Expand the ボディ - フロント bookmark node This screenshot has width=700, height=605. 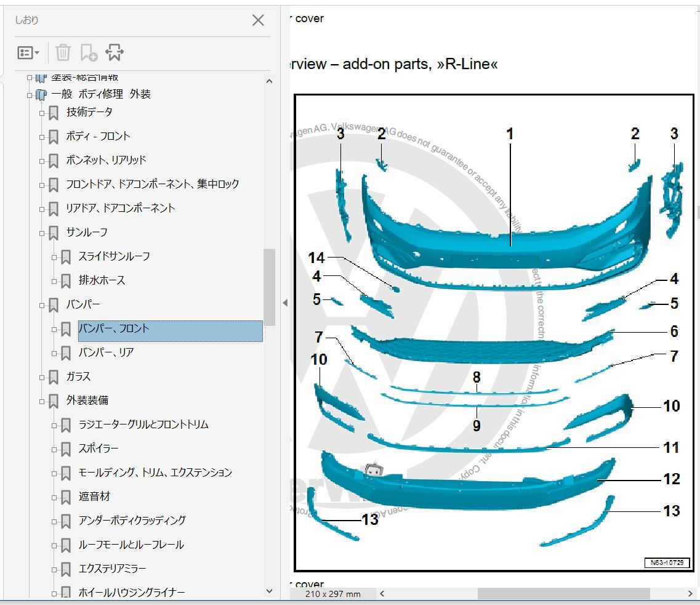[41, 137]
